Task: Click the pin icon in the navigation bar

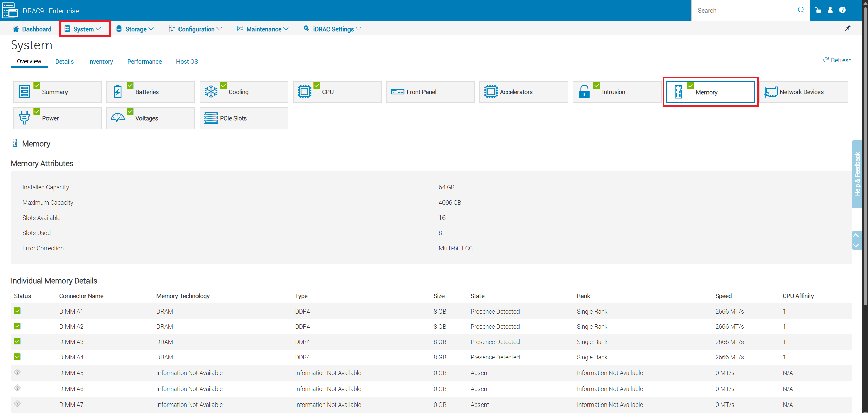Action: point(847,28)
